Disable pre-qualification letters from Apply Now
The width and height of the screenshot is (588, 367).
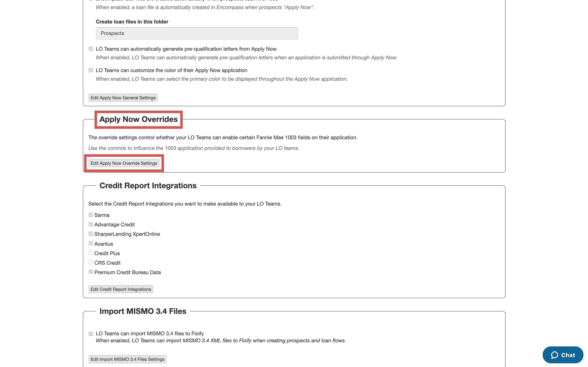click(x=91, y=48)
